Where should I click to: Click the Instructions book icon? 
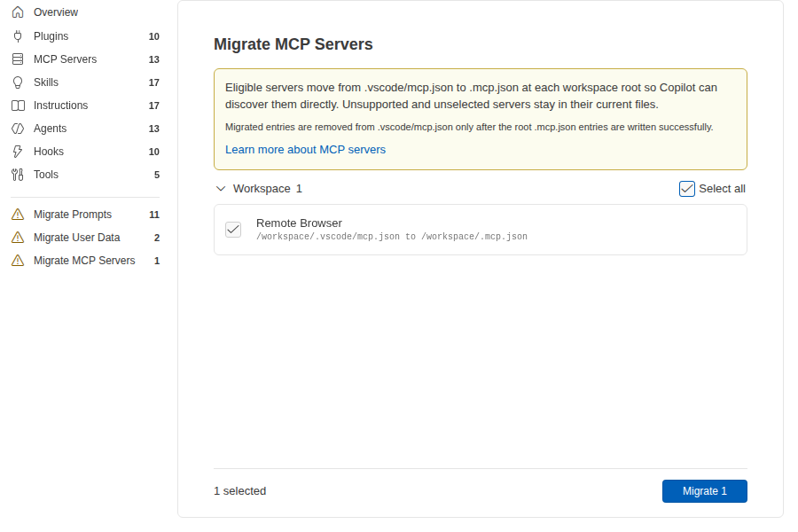[x=18, y=106]
